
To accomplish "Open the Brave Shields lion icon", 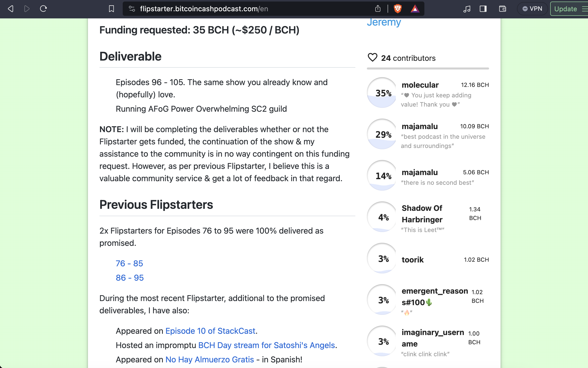I will pyautogui.click(x=398, y=9).
